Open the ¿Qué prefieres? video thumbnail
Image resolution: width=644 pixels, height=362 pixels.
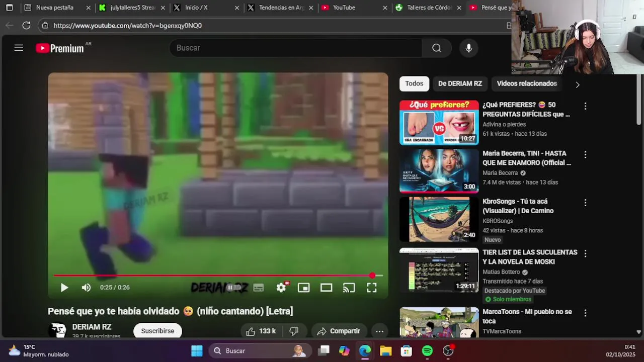(x=439, y=122)
